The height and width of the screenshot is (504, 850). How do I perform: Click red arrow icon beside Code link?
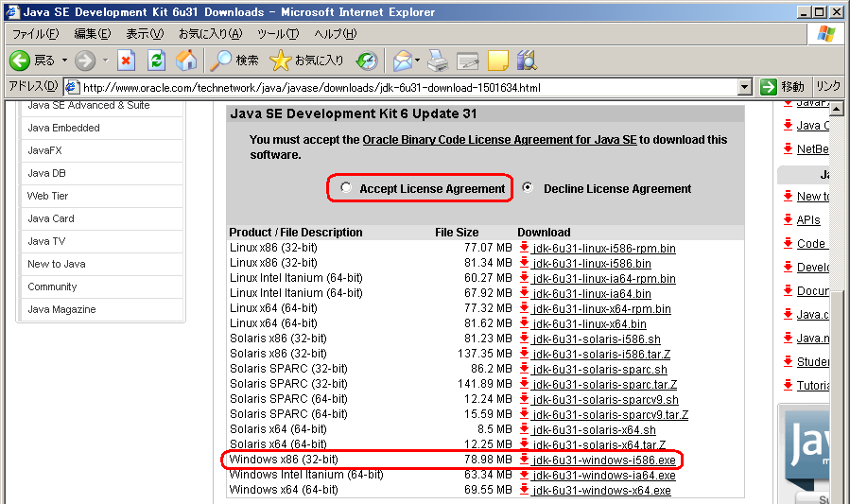coord(789,243)
